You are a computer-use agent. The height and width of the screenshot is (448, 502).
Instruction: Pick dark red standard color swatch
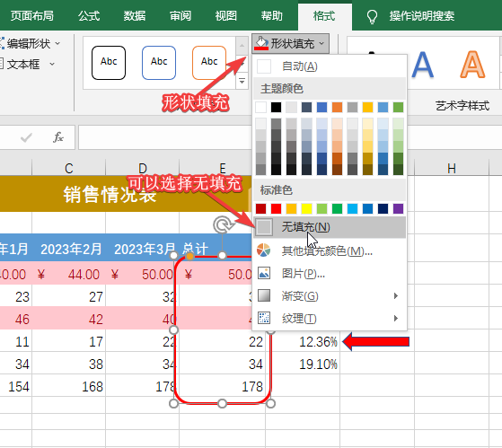point(261,208)
